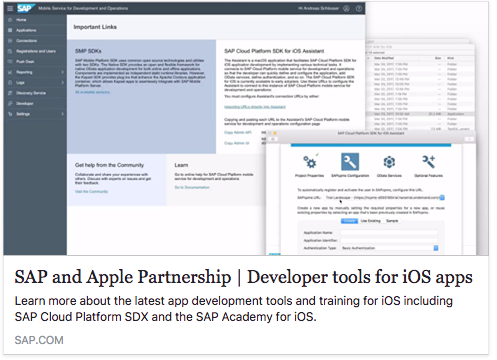The image size is (497, 360).
Task: Click the Copy Admin UI link
Action: pyautogui.click(x=237, y=143)
